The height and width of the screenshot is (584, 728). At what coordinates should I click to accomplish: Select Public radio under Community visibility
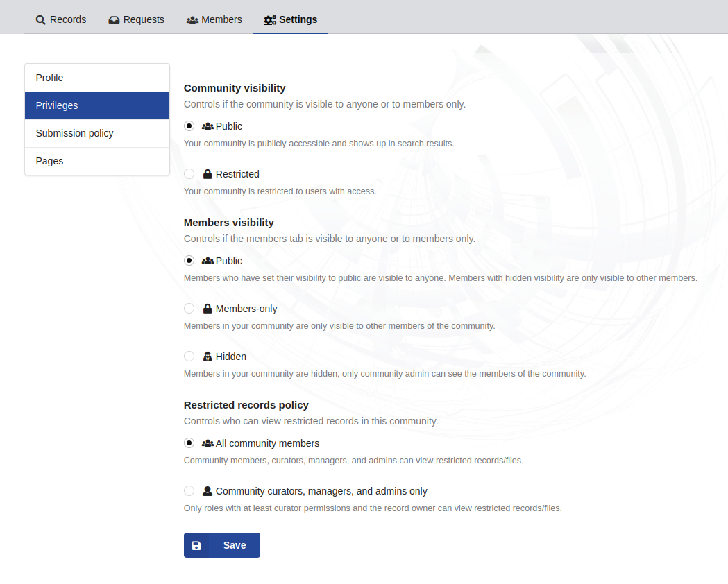click(x=189, y=126)
